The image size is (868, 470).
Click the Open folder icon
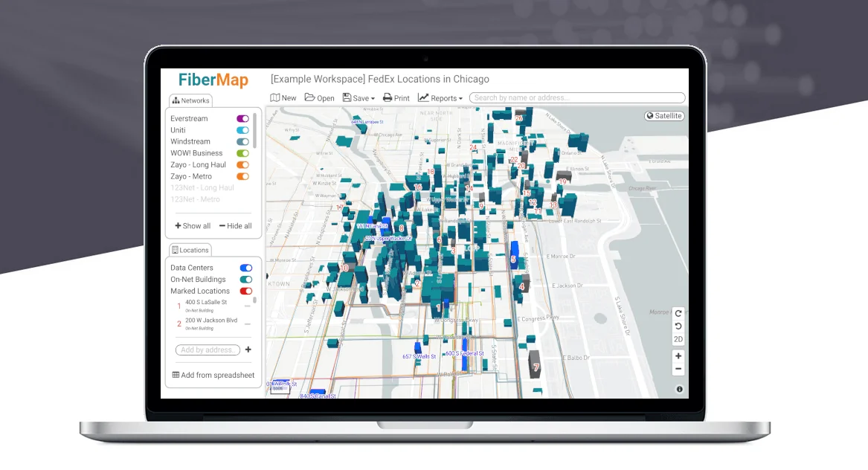(x=309, y=97)
